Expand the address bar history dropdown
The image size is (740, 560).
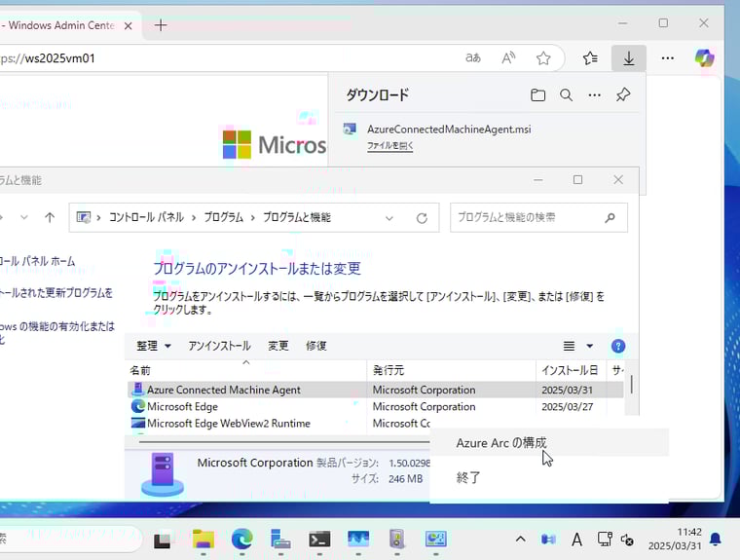pos(389,218)
